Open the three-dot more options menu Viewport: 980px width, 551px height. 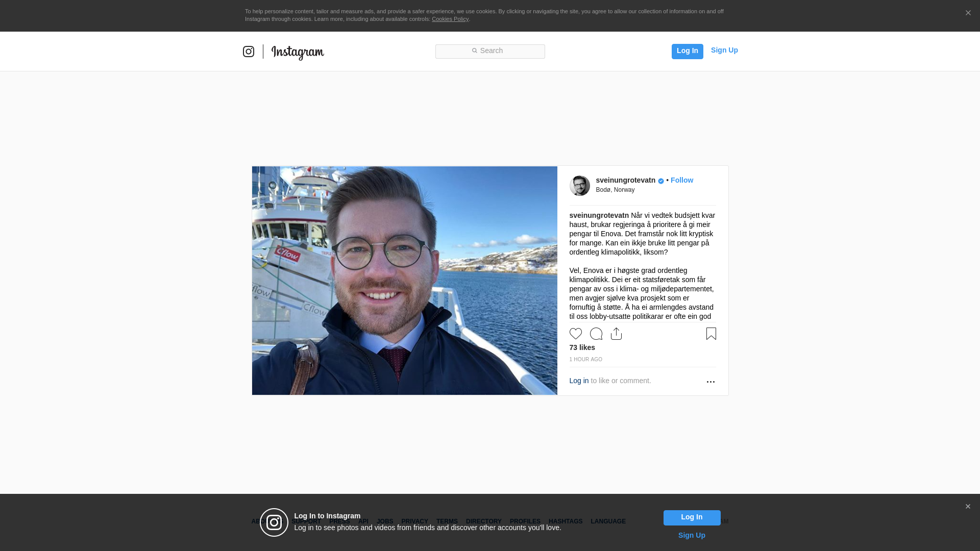pos(710,382)
